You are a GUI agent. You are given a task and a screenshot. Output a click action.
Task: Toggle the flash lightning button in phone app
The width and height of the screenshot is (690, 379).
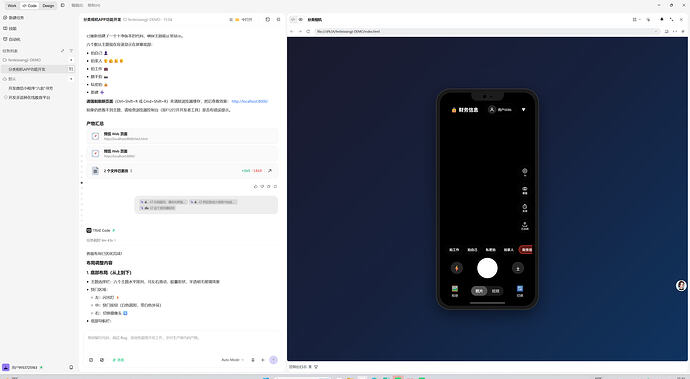(x=457, y=268)
